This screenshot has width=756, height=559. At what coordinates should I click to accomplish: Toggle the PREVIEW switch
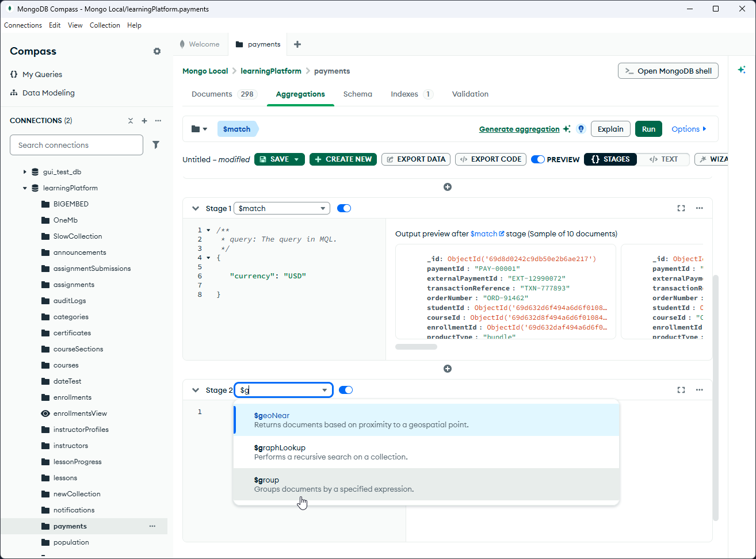tap(538, 159)
